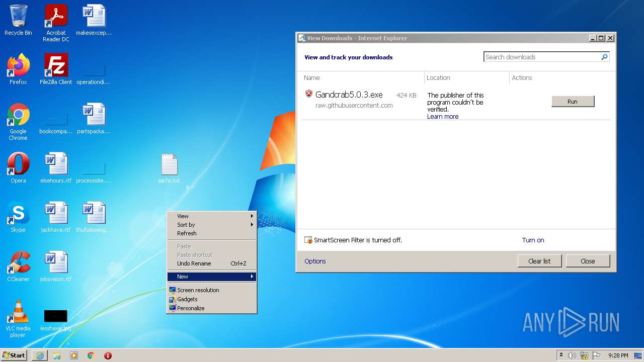Screen dimensions: 644x362
Task: Open VLC media player shortcut
Action: (18, 319)
